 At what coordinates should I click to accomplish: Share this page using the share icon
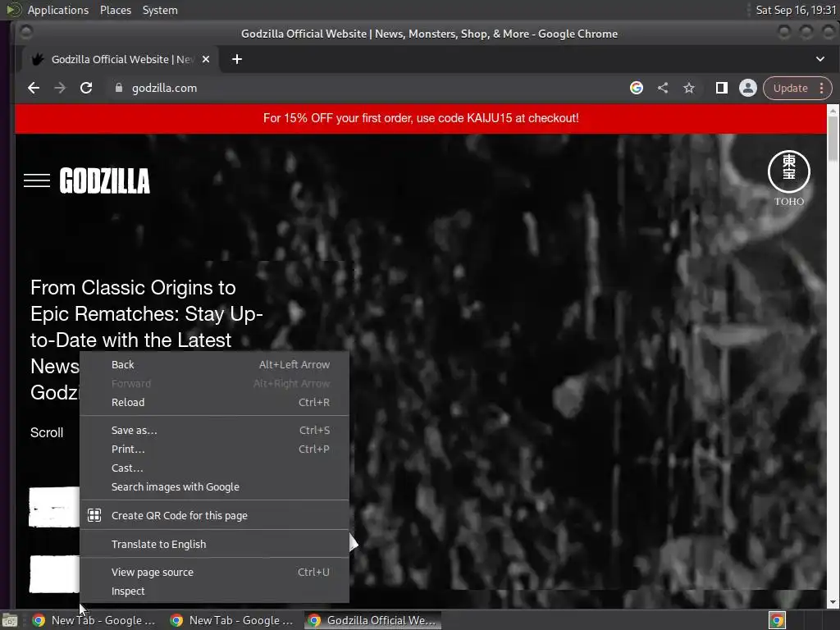pos(663,88)
